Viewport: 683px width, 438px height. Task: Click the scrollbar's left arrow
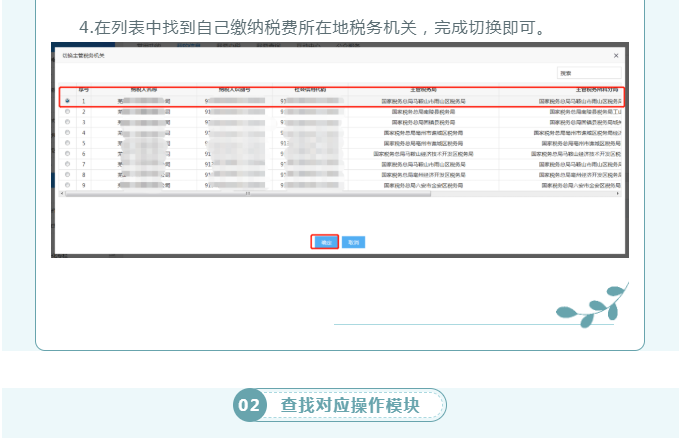[62, 193]
